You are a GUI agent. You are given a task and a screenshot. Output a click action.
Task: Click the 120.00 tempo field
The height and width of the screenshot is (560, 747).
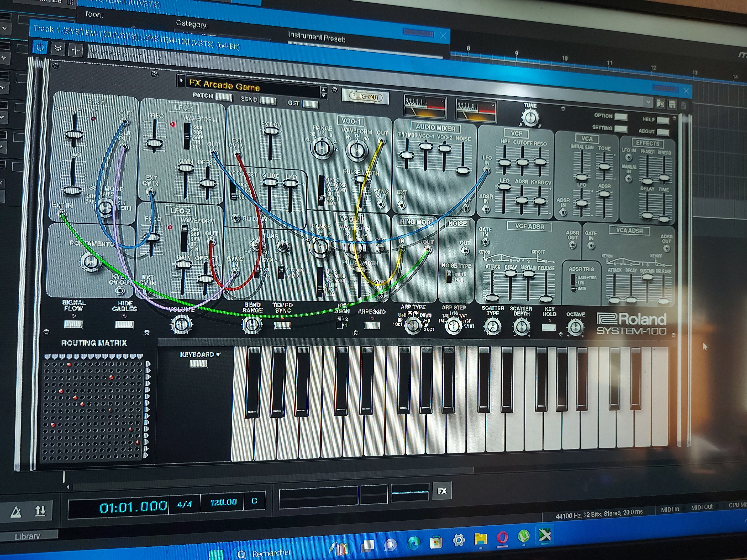223,502
